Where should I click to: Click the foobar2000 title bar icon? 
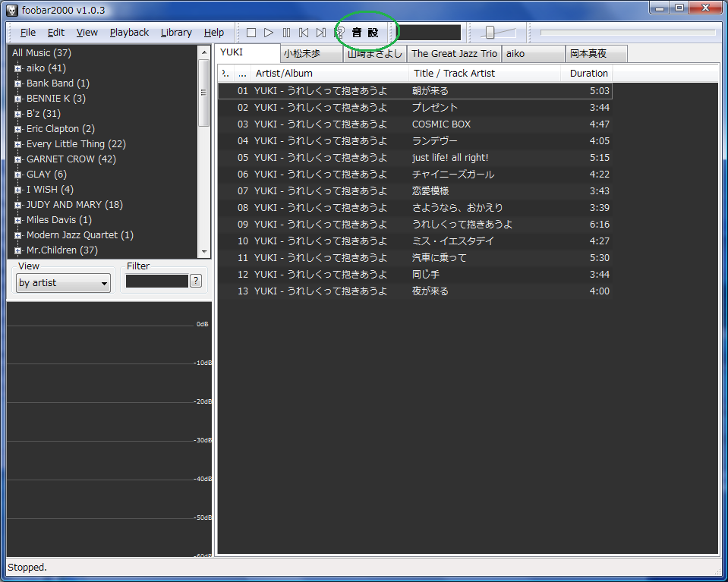[x=12, y=10]
